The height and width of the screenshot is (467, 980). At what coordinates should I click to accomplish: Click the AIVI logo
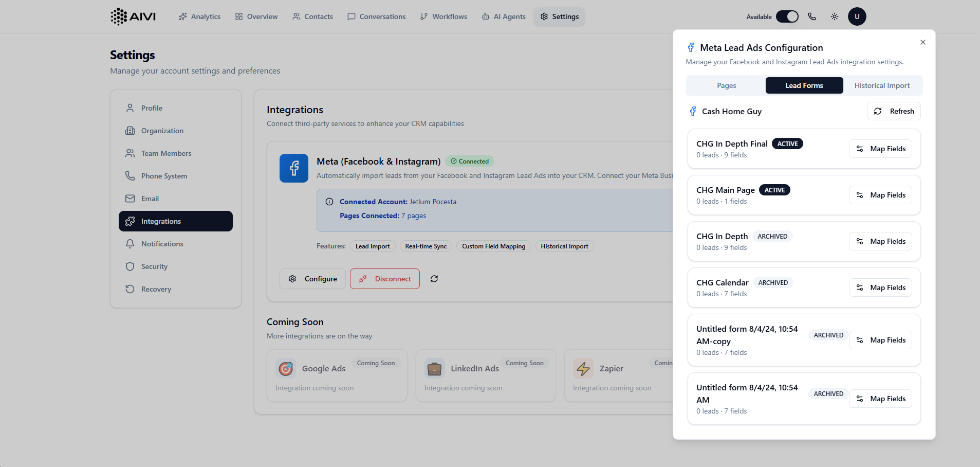133,16
